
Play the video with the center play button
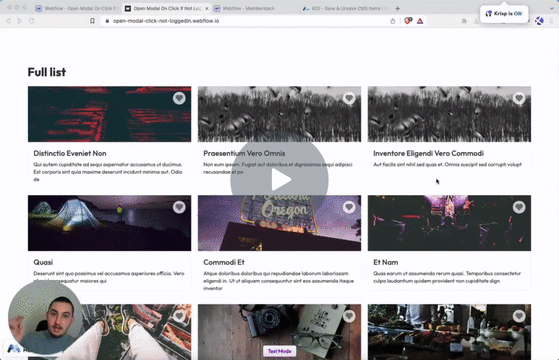coord(280,180)
